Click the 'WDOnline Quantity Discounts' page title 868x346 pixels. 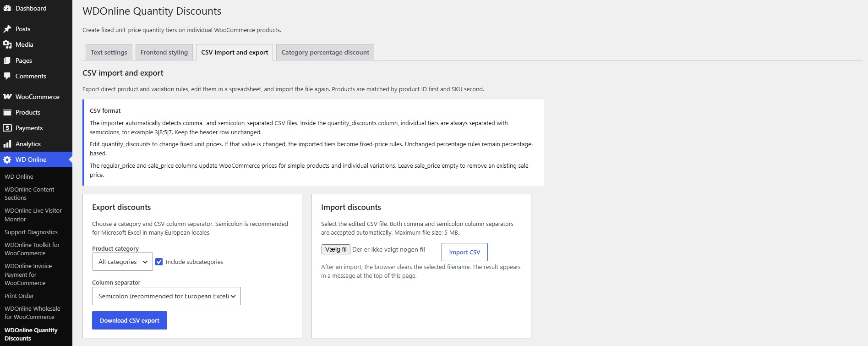[x=152, y=11]
